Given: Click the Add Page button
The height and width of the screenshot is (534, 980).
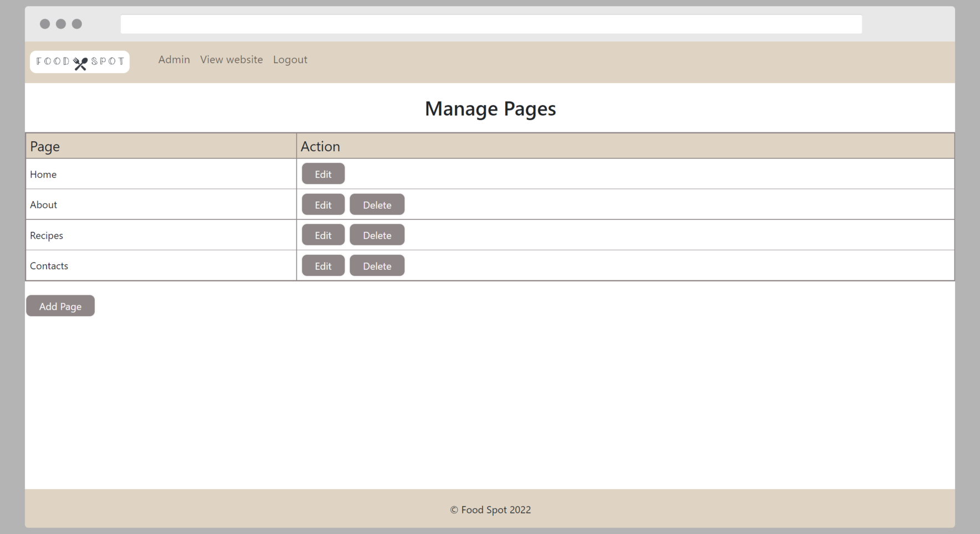Looking at the screenshot, I should point(60,306).
